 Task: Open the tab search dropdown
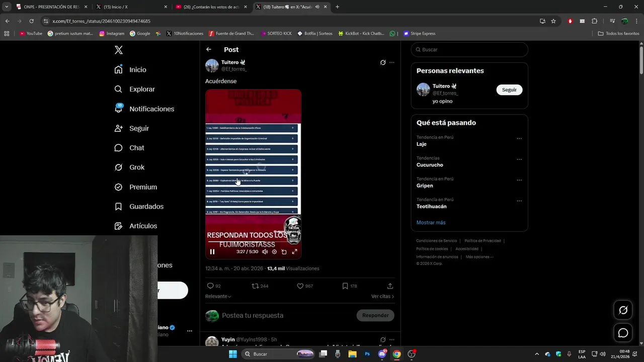[7, 7]
